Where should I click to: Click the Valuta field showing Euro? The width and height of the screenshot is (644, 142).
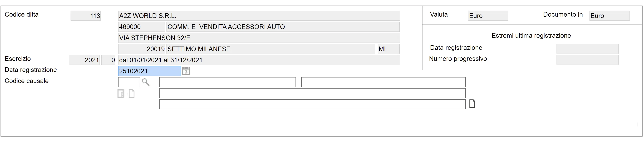(x=488, y=16)
